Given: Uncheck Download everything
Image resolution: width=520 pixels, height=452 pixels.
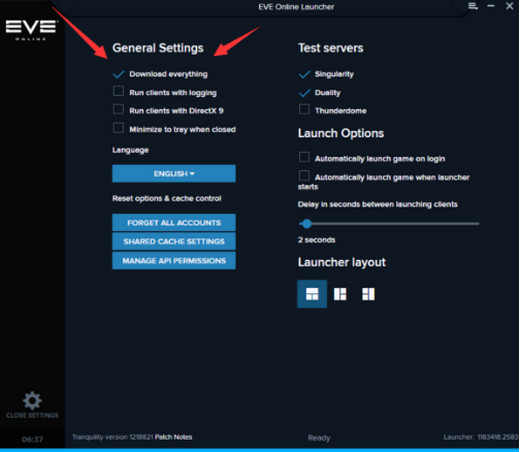Looking at the screenshot, I should (x=118, y=74).
